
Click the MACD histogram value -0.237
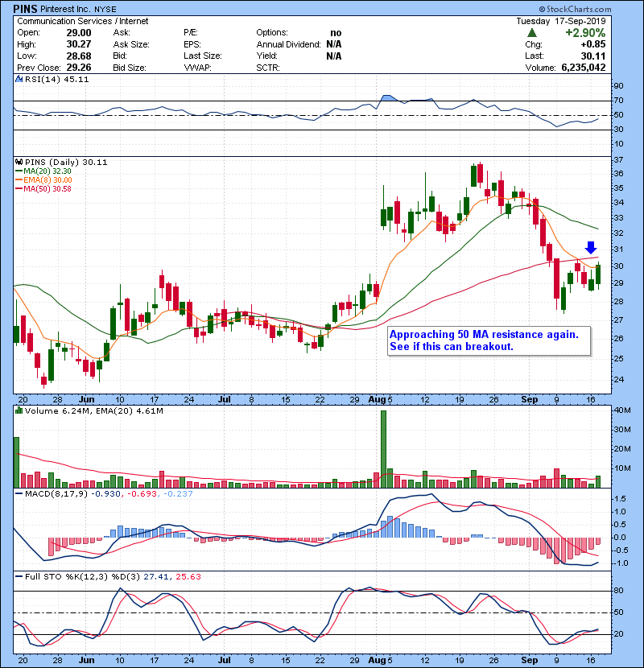point(178,494)
